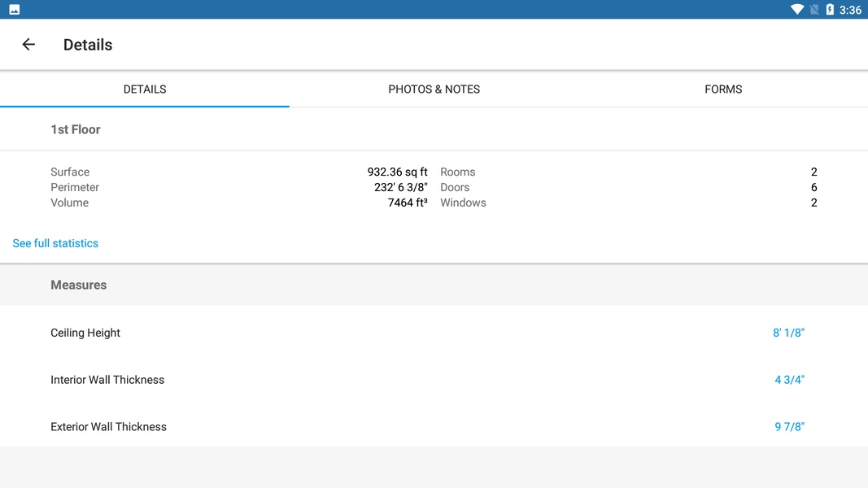868x488 pixels.
Task: Change Exterior Wall Thickness value 9 7/8"
Action: point(789,426)
